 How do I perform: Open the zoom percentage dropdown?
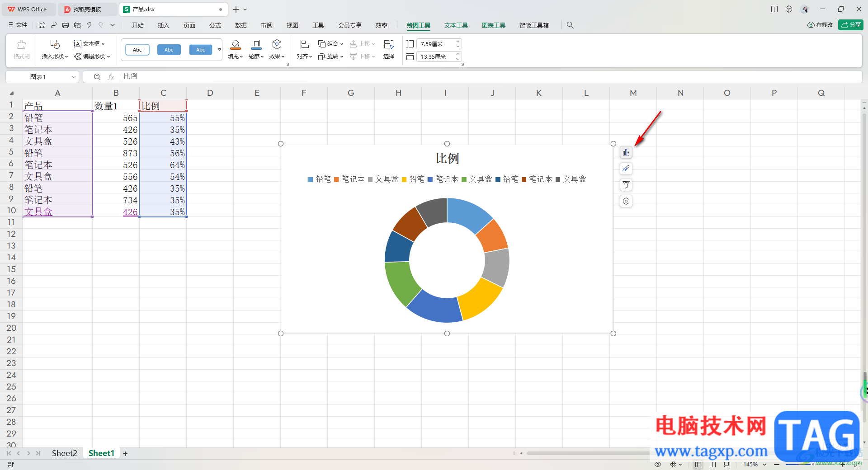point(764,465)
